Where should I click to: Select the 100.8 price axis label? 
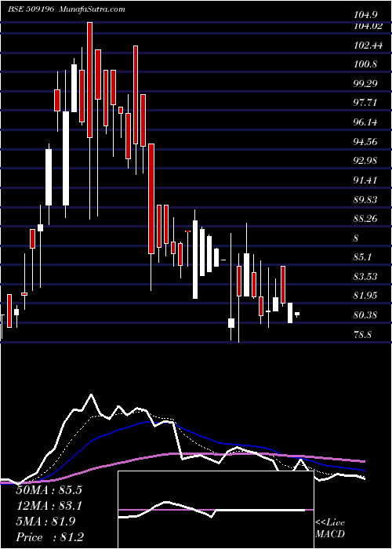pyautogui.click(x=365, y=64)
